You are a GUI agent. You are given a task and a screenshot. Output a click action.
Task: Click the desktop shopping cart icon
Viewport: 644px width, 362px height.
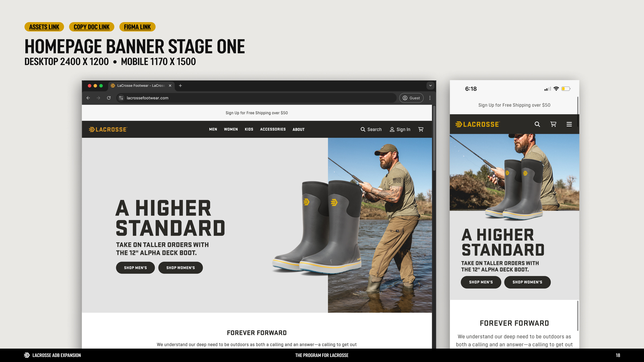tap(421, 129)
